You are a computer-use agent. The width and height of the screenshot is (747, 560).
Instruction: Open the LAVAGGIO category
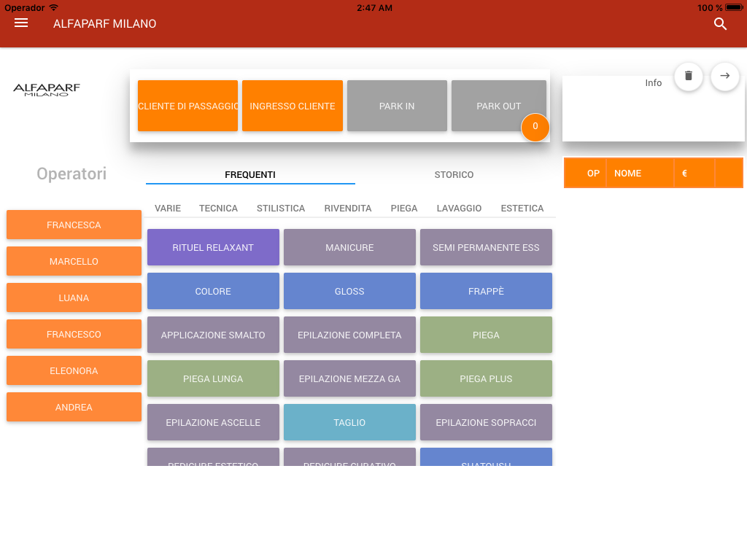pos(460,208)
